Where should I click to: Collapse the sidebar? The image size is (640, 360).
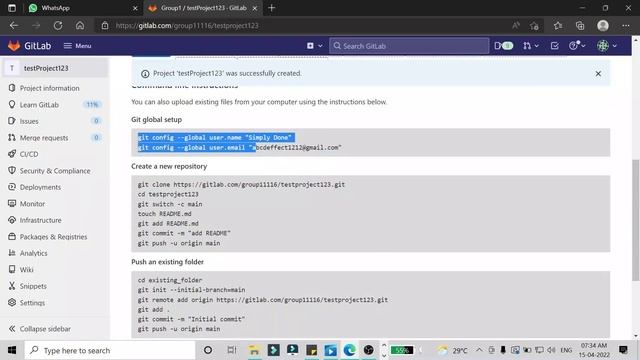40,329
